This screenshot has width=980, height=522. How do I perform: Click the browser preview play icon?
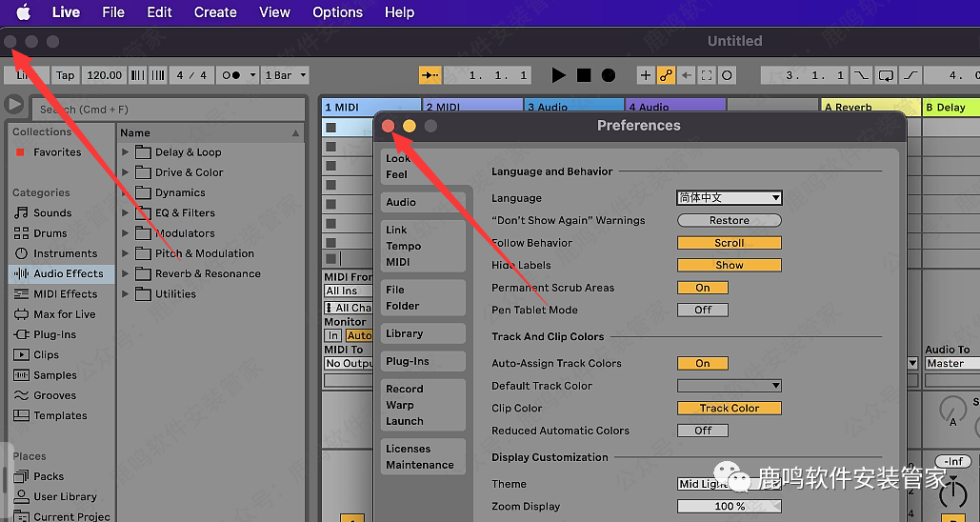point(14,105)
